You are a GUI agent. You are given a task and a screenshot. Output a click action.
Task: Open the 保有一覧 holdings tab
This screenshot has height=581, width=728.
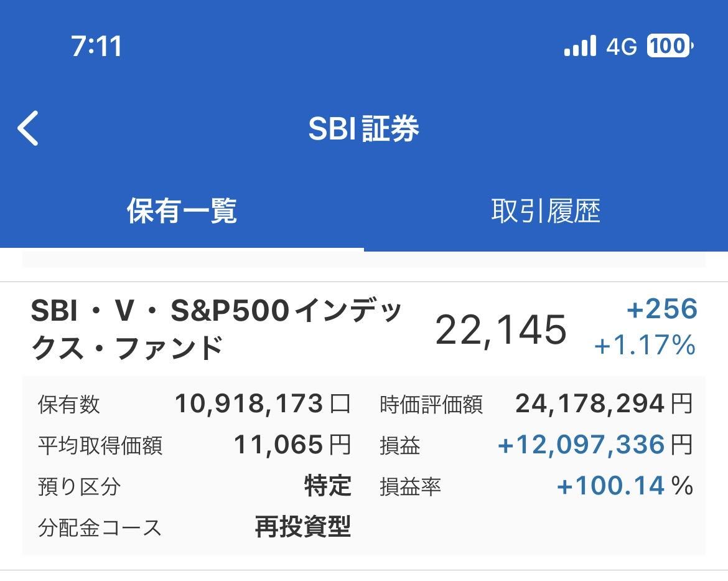[182, 211]
